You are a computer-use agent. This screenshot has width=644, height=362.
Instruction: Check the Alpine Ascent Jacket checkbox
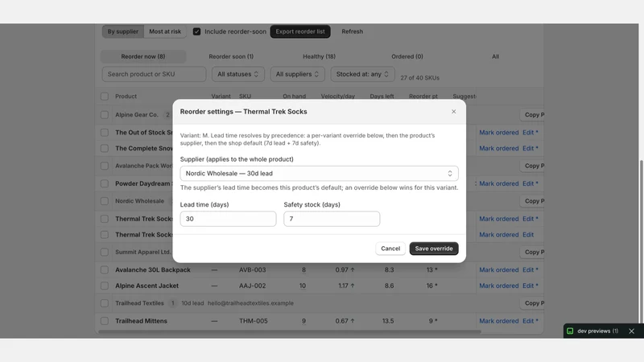[105, 286]
